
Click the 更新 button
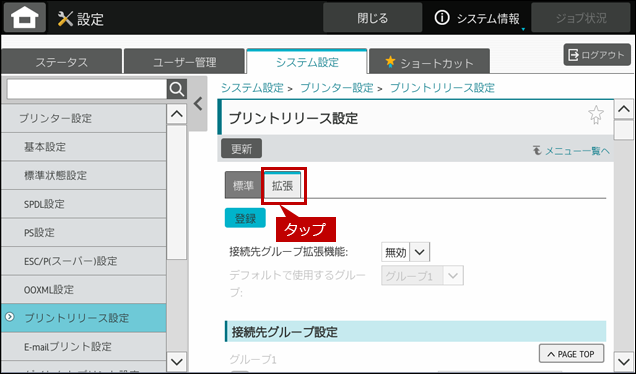point(241,149)
